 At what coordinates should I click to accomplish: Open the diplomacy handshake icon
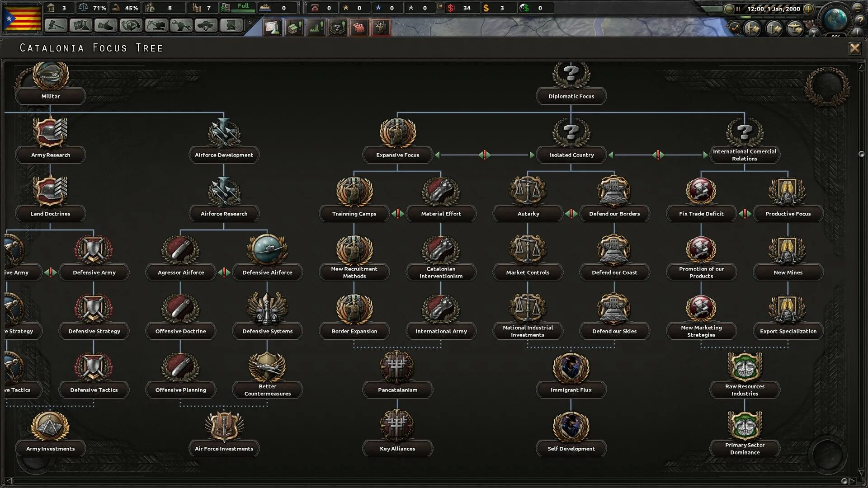pyautogui.click(x=106, y=26)
